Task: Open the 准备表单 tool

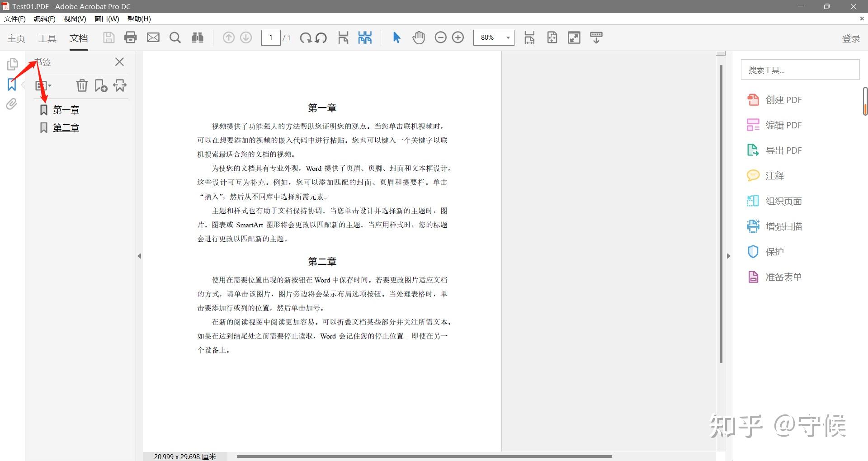Action: [x=774, y=277]
